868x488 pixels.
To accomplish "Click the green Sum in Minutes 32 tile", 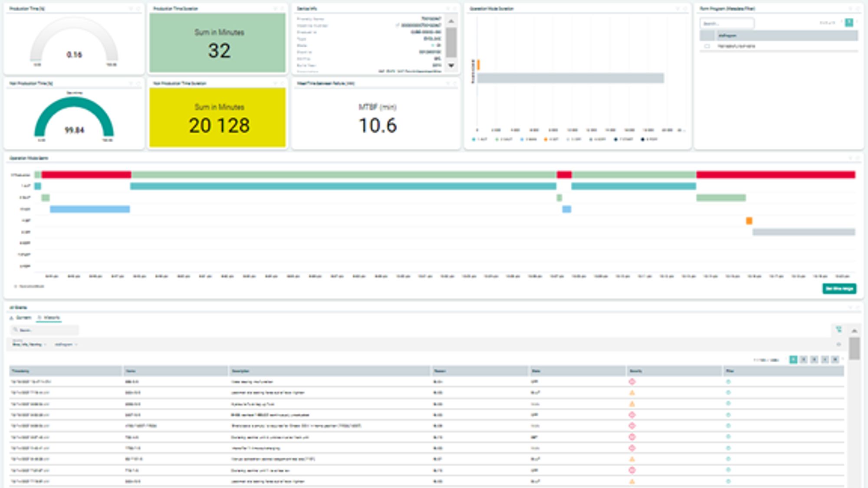I will [217, 43].
